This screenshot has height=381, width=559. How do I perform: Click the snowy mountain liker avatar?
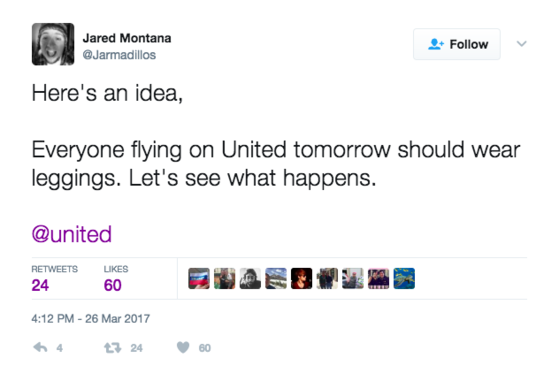coord(276,278)
